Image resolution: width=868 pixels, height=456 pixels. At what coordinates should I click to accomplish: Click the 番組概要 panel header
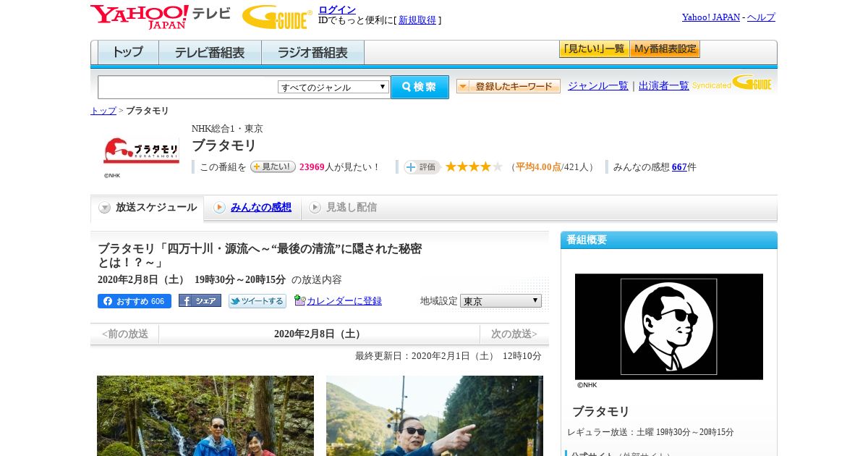click(669, 240)
